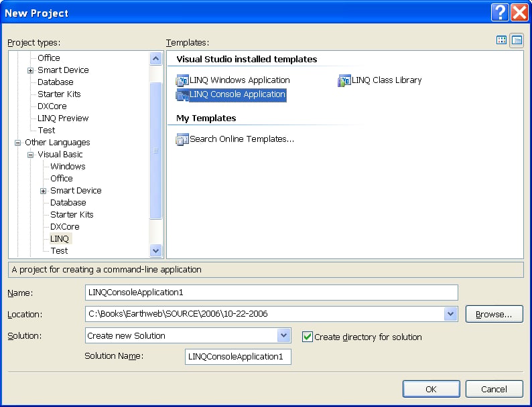This screenshot has width=532, height=407.
Task: Click scroll down arrow in Project types
Action: point(155,251)
